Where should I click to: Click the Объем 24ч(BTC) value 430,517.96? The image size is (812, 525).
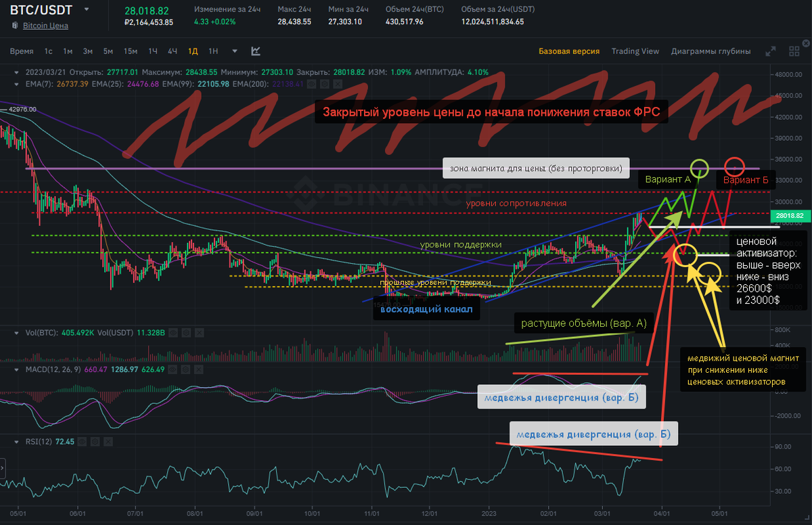coord(404,22)
